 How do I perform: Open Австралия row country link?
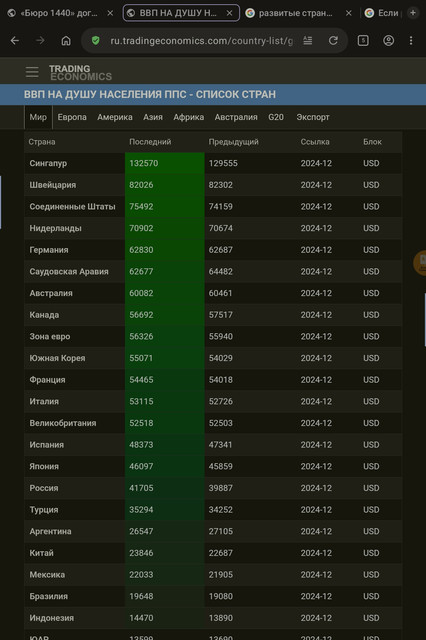(x=51, y=293)
